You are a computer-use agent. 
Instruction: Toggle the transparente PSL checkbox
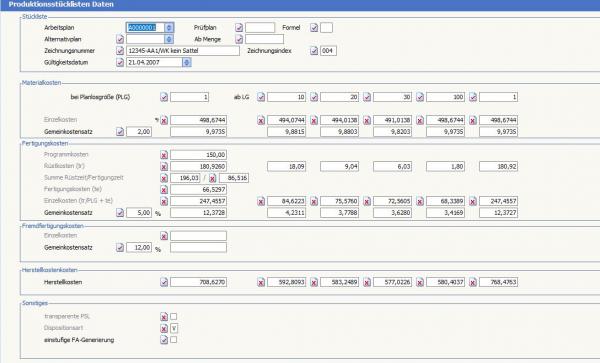click(x=173, y=316)
